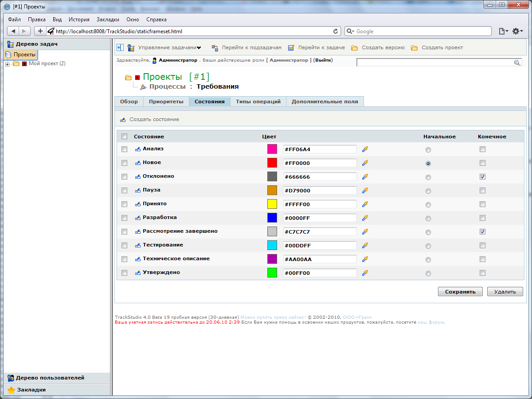Viewport: 532px width, 399px height.
Task: Select Анализ as initial state radio
Action: click(x=428, y=150)
